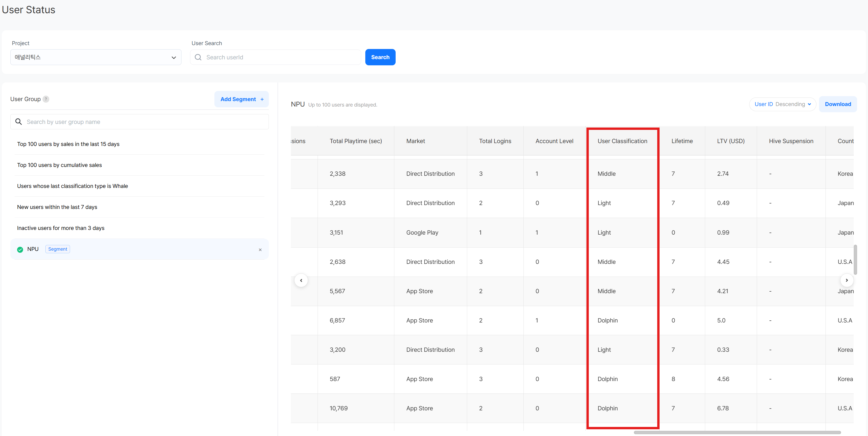Select Users whose last classification type is Whale
The height and width of the screenshot is (436, 868).
[x=139, y=186]
